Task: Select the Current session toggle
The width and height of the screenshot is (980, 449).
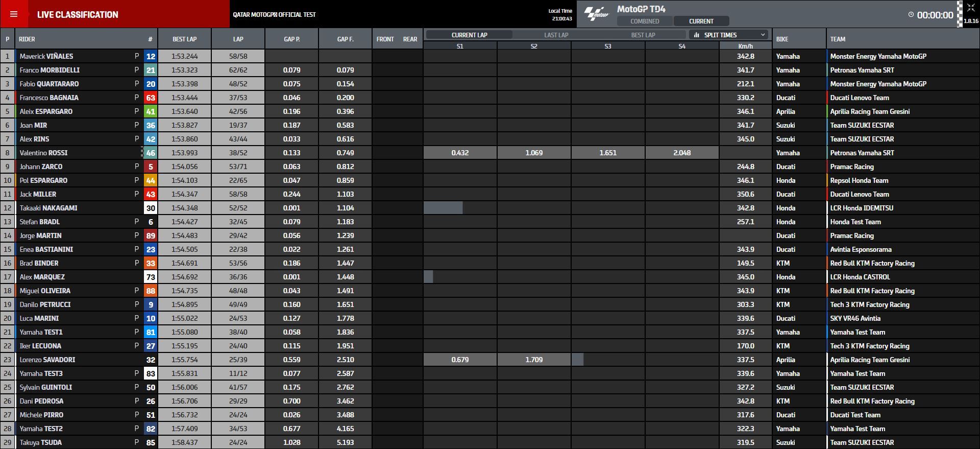Action: [701, 21]
